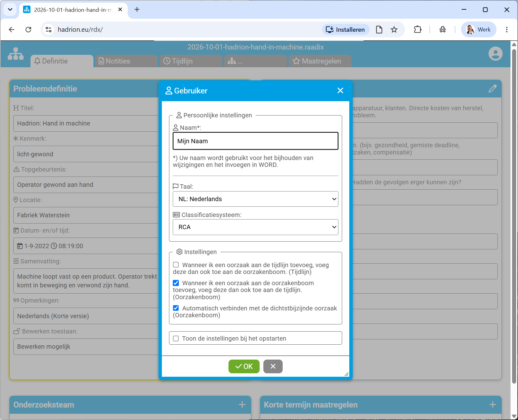Open the Werk profile button

(x=478, y=30)
